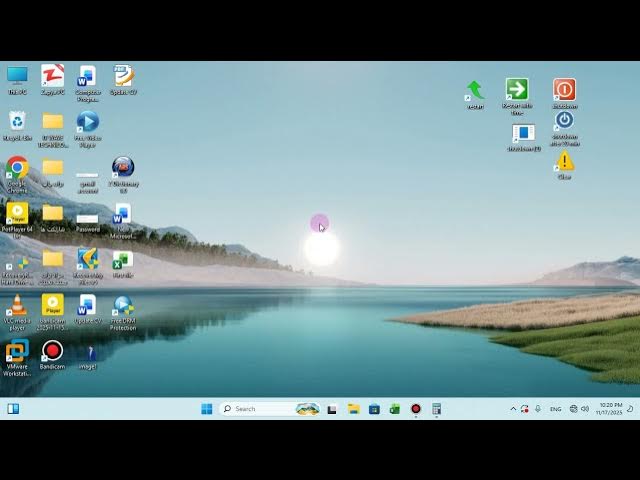Image resolution: width=640 pixels, height=480 pixels.
Task: Select the bandicam 2025-11-15 video file
Action: (52, 312)
